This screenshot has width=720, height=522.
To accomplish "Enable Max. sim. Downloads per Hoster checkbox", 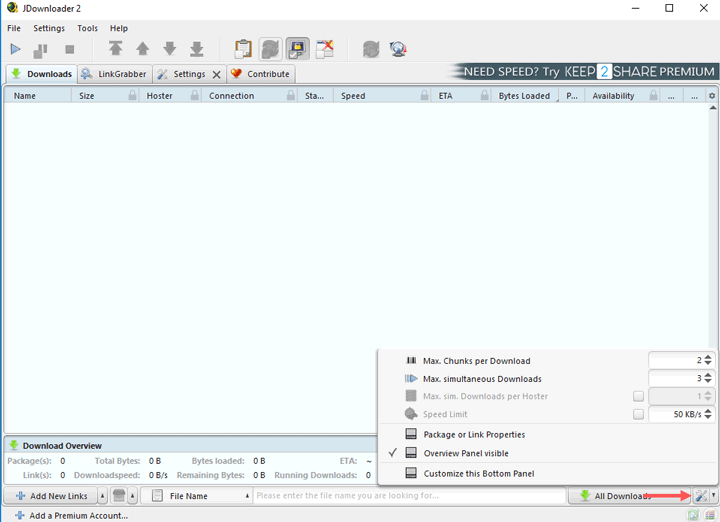I will coord(638,396).
